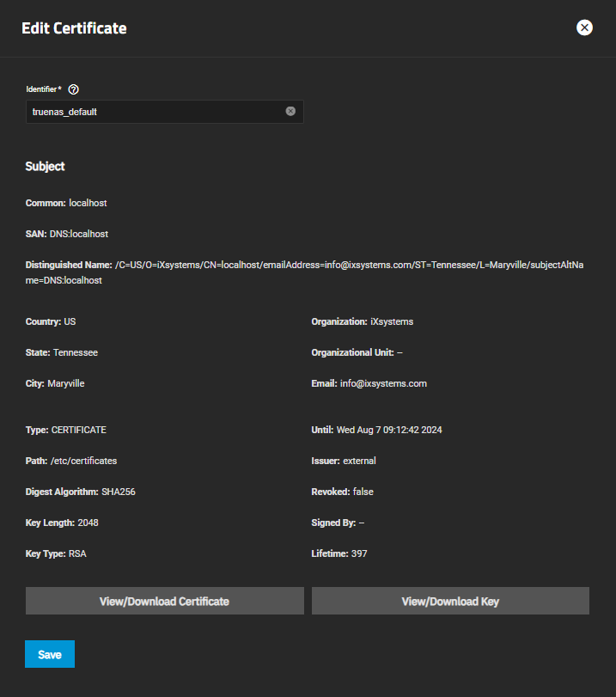Click the Key Type RSA value
Screen dimensions: 616x697
coord(77,553)
